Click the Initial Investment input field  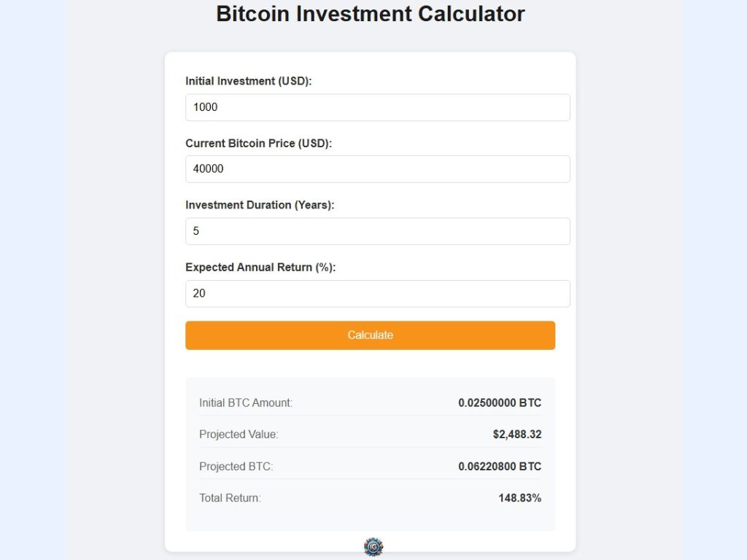pos(377,107)
